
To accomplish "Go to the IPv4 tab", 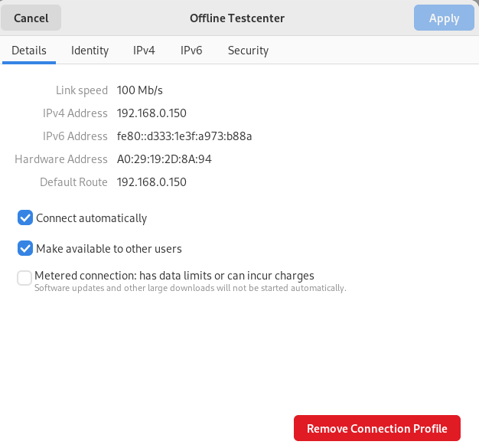I will 144,51.
